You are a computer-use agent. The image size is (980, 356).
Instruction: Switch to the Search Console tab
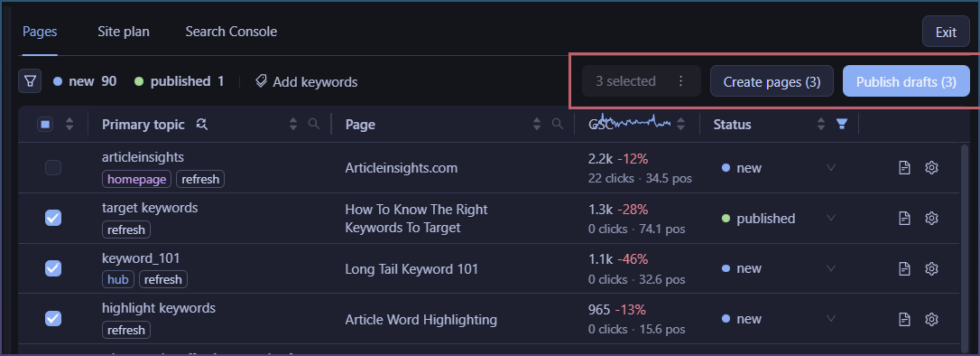pos(231,32)
